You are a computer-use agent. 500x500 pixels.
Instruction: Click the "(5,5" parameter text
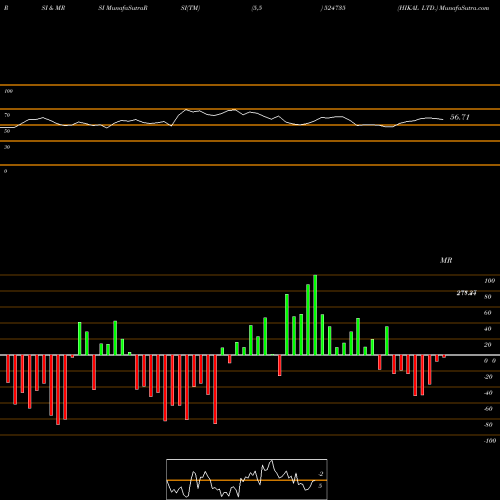(257, 8)
